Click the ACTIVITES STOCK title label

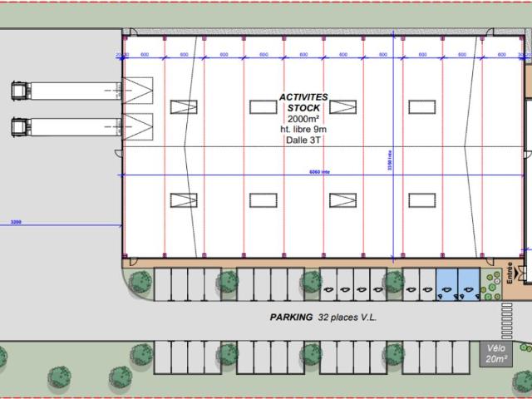[x=303, y=102]
